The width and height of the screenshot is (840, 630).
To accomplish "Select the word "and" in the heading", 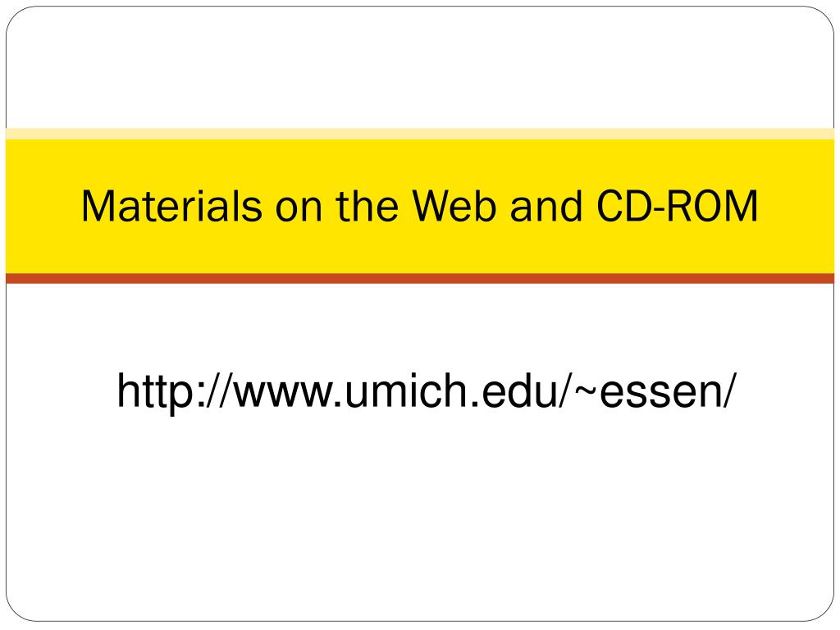I will click(x=546, y=206).
